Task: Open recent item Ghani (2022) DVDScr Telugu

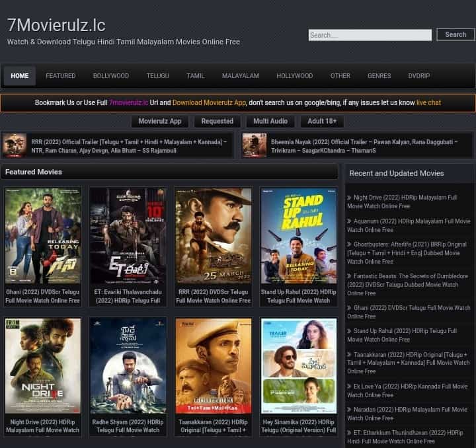Action: (x=409, y=312)
